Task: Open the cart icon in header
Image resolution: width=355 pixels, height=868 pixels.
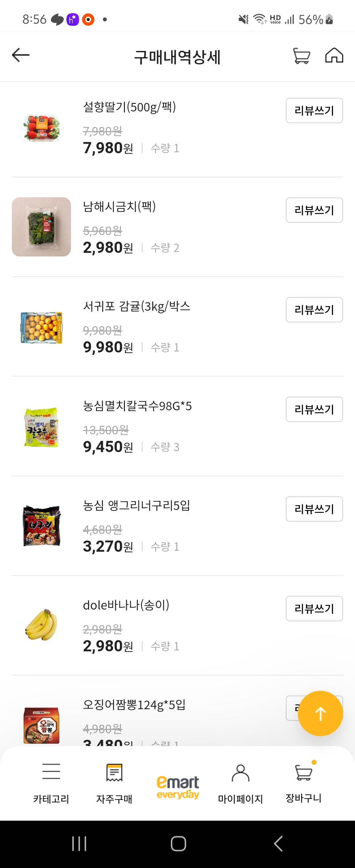Action: [x=301, y=56]
